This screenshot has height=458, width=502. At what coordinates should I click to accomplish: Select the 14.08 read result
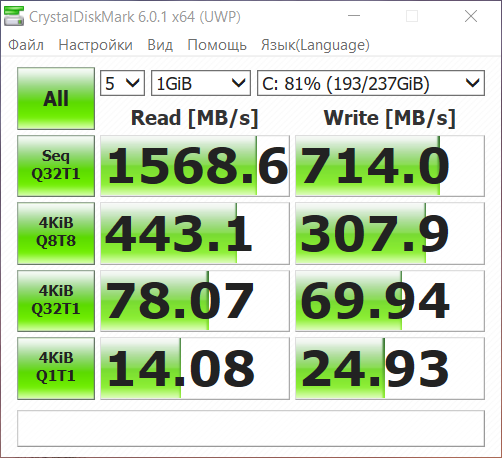pyautogui.click(x=195, y=368)
